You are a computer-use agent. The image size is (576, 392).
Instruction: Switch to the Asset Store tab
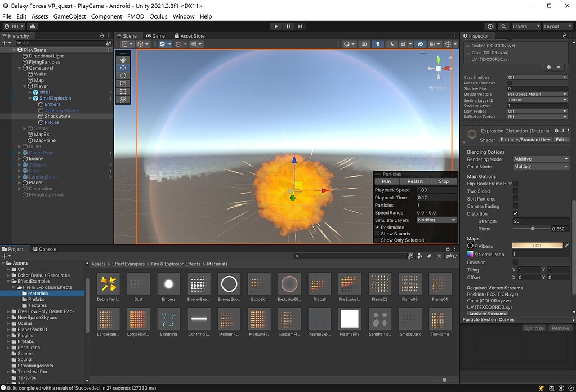[190, 35]
